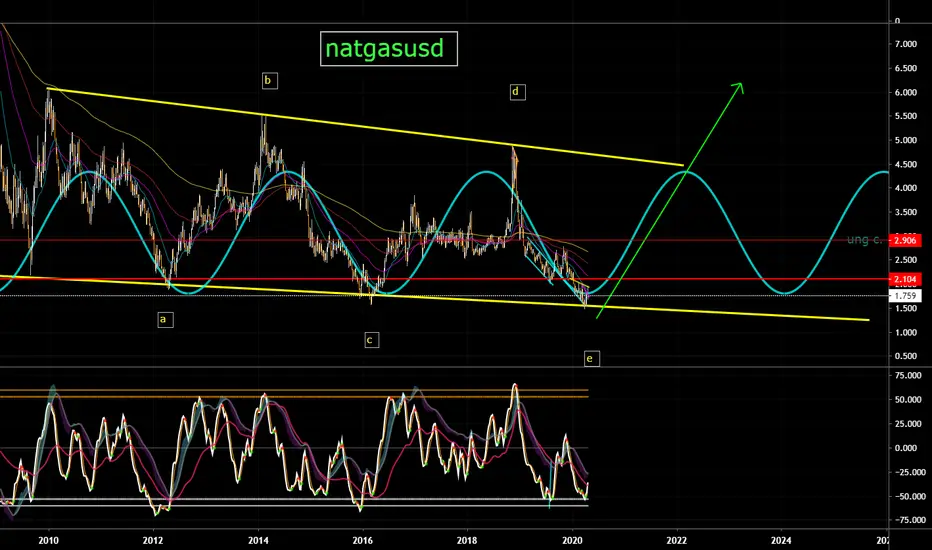Select wave label 'c' below the 2016 low
This screenshot has width=932, height=550.
pyautogui.click(x=371, y=340)
